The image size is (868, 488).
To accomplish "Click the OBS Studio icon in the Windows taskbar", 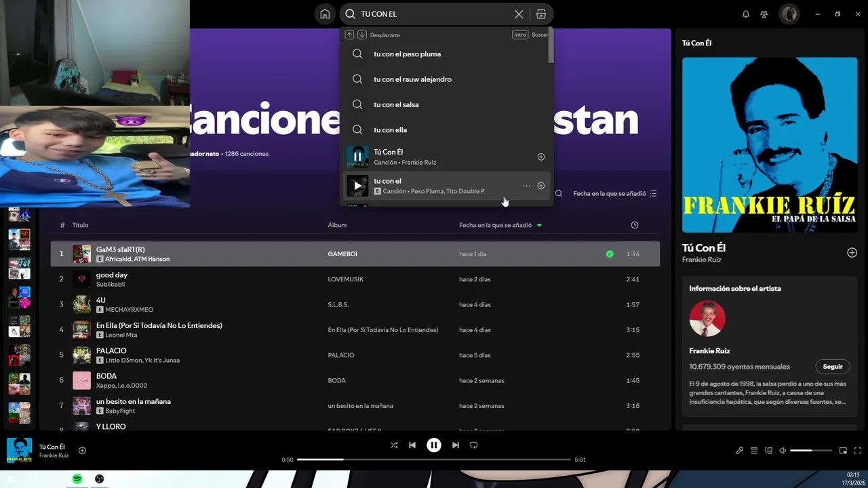I will tap(100, 479).
